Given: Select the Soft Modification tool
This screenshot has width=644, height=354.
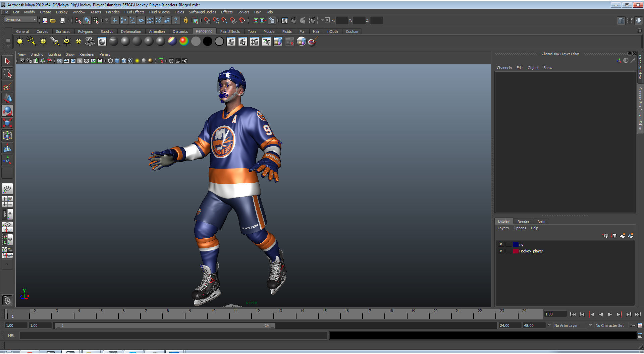Looking at the screenshot, I should [7, 148].
